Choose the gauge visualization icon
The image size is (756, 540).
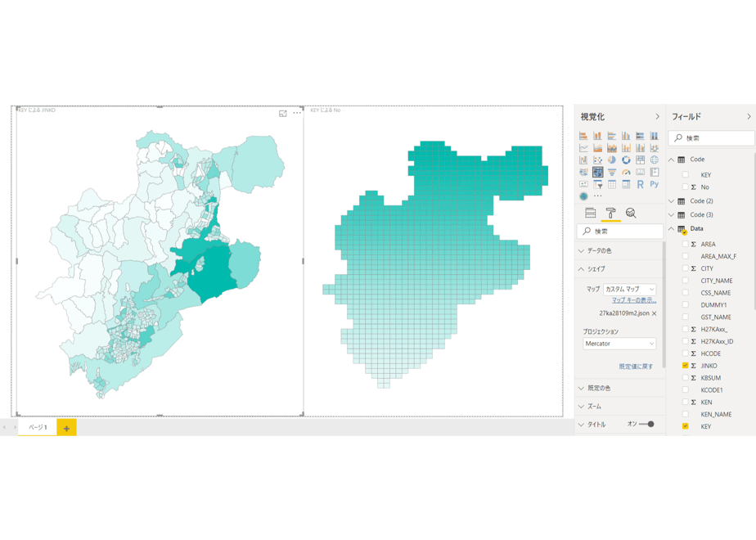[x=626, y=172]
